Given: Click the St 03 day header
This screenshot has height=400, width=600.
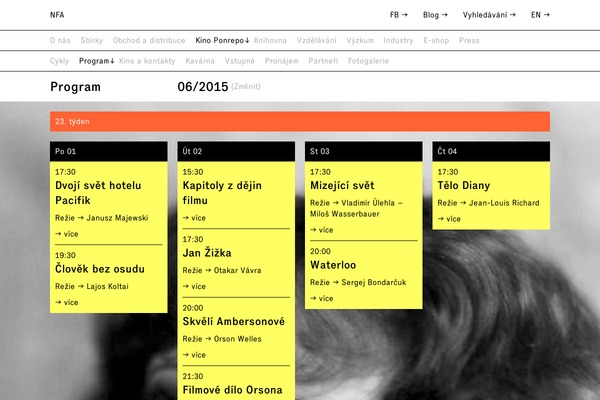Looking at the screenshot, I should tap(364, 151).
